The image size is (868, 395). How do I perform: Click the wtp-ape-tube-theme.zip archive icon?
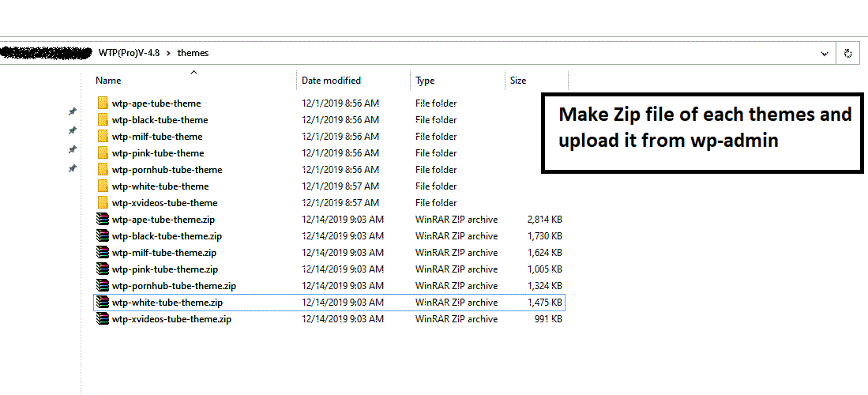103,220
